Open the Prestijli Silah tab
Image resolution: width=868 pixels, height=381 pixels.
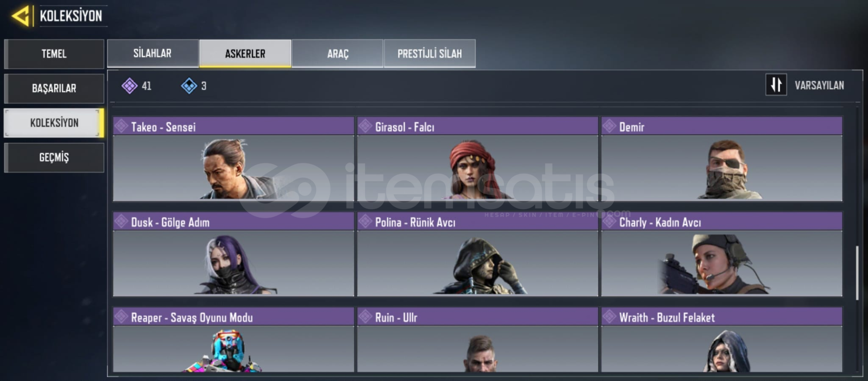[x=429, y=53]
